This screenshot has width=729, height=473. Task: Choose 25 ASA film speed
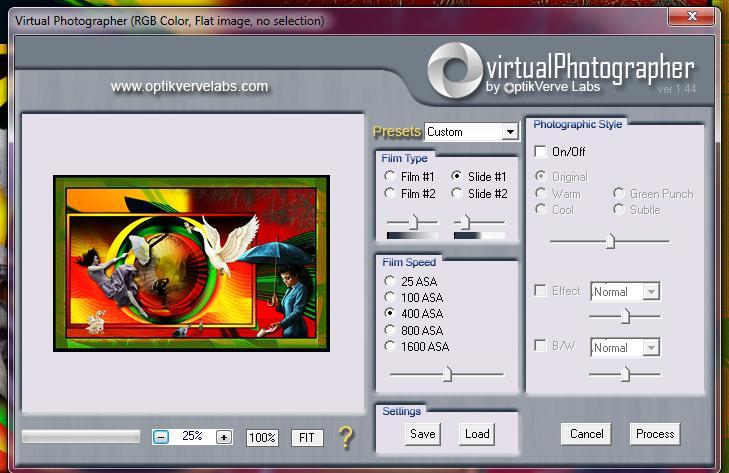(390, 281)
